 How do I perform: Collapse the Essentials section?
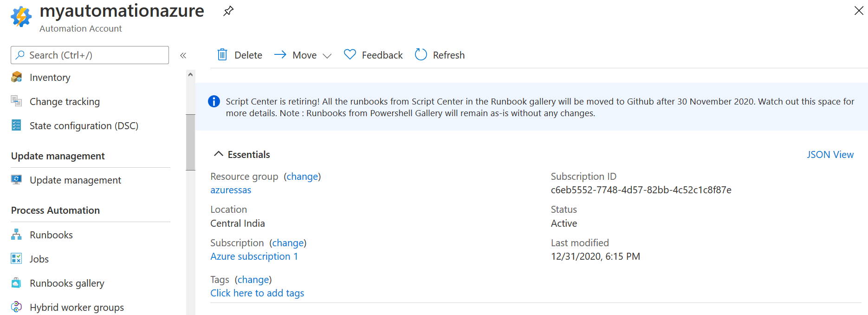coord(218,154)
